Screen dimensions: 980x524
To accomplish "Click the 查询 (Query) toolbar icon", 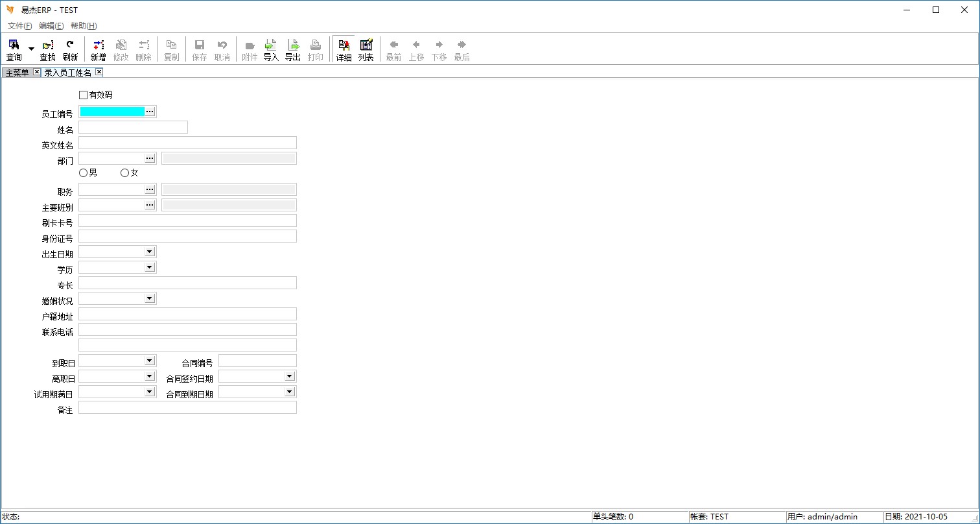I will click(14, 49).
